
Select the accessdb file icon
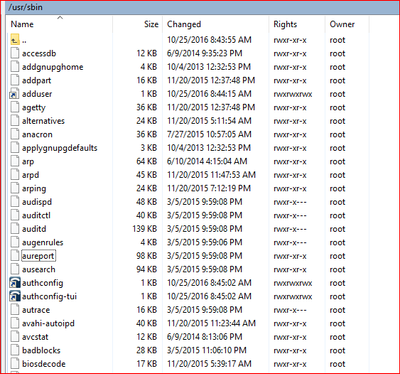[15, 53]
